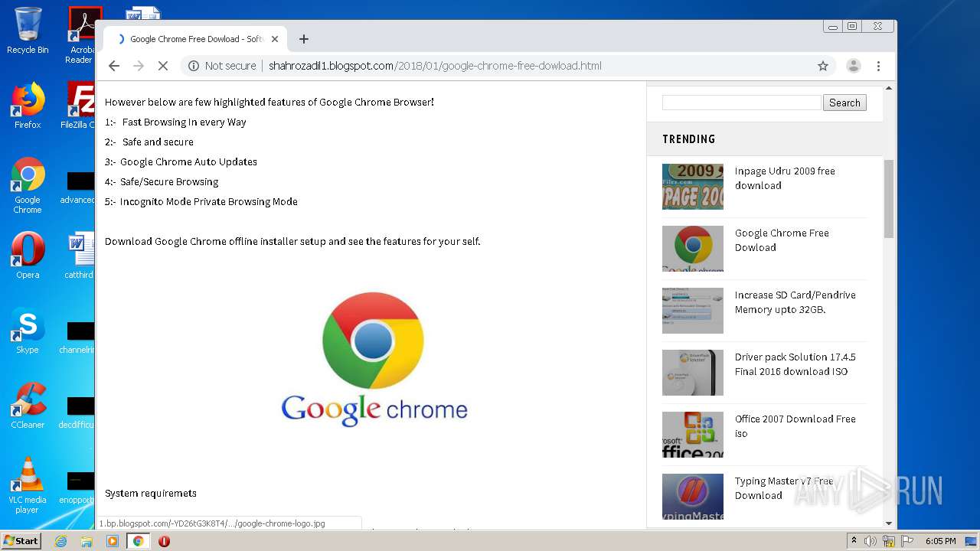
Task: Click the blog Search button
Action: pos(844,103)
